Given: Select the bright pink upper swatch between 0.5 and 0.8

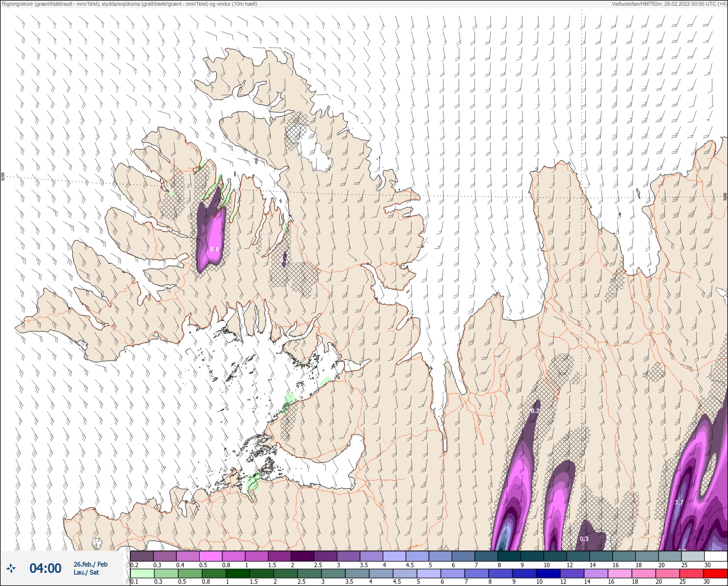Looking at the screenshot, I should [x=210, y=556].
